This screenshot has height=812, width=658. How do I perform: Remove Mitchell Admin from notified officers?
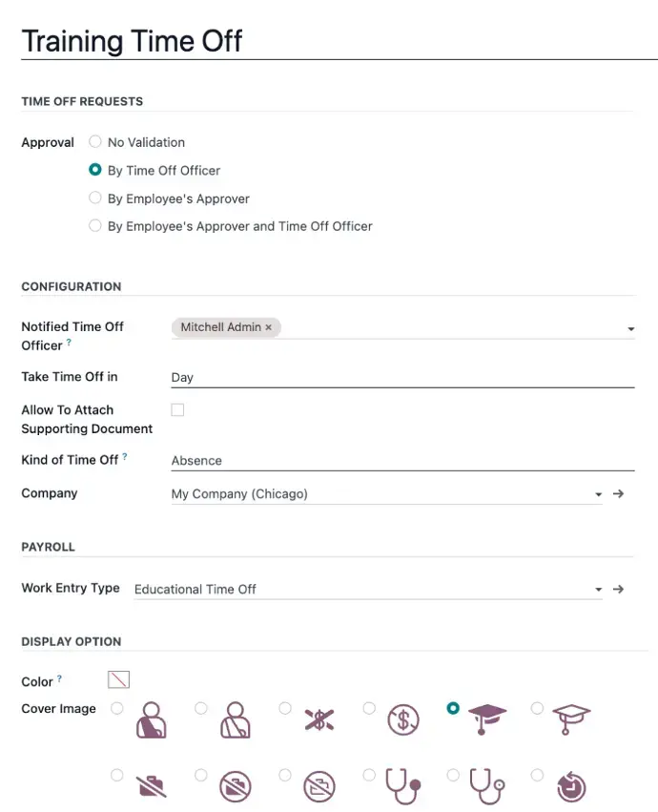[266, 326]
